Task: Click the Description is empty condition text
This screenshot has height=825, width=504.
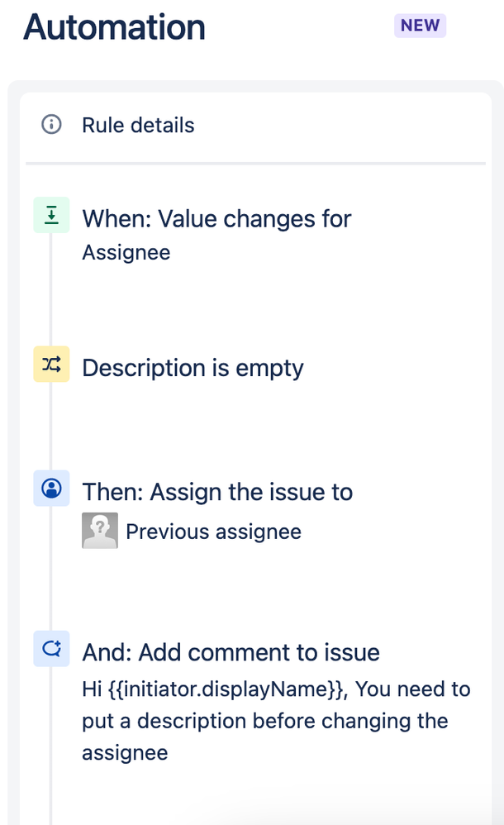Action: (x=192, y=367)
